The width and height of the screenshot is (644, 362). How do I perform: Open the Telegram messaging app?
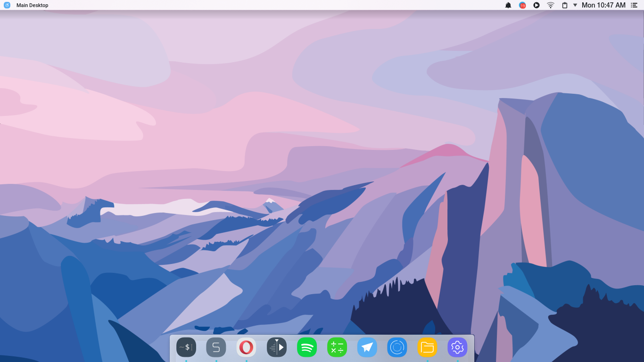[367, 347]
